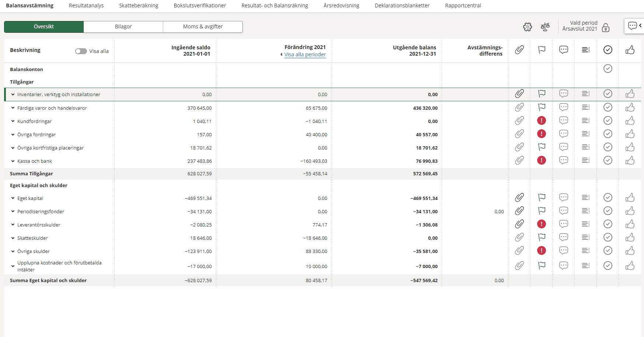Image resolution: width=644 pixels, height=337 pixels.
Task: Click the lock icon beside Årsavslut 2021
Action: pos(605,28)
